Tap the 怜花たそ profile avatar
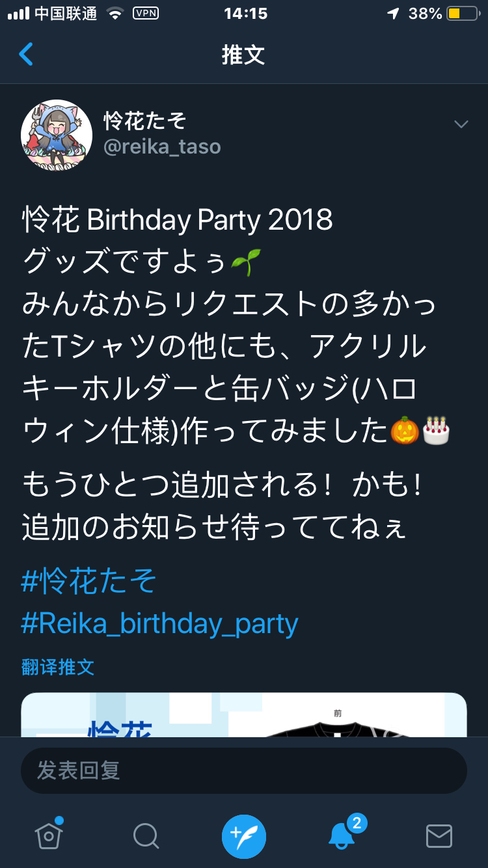 (x=57, y=135)
